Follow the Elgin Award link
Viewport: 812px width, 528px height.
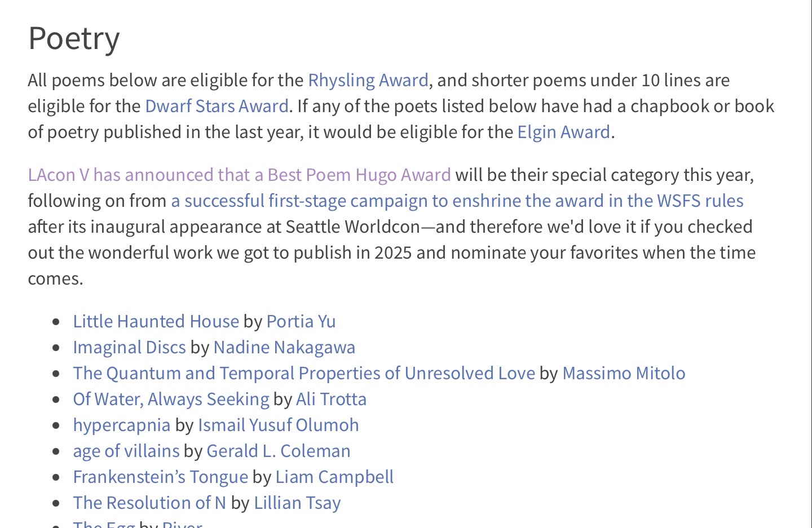coord(563,132)
